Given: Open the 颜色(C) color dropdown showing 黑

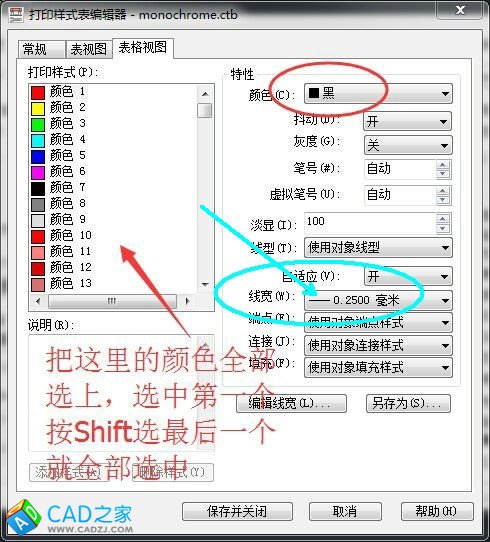Looking at the screenshot, I should coord(378,93).
